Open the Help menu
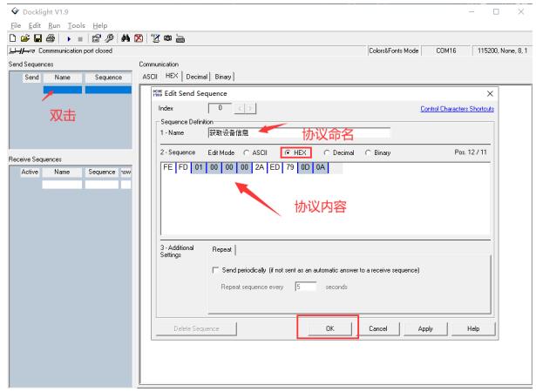 point(100,25)
